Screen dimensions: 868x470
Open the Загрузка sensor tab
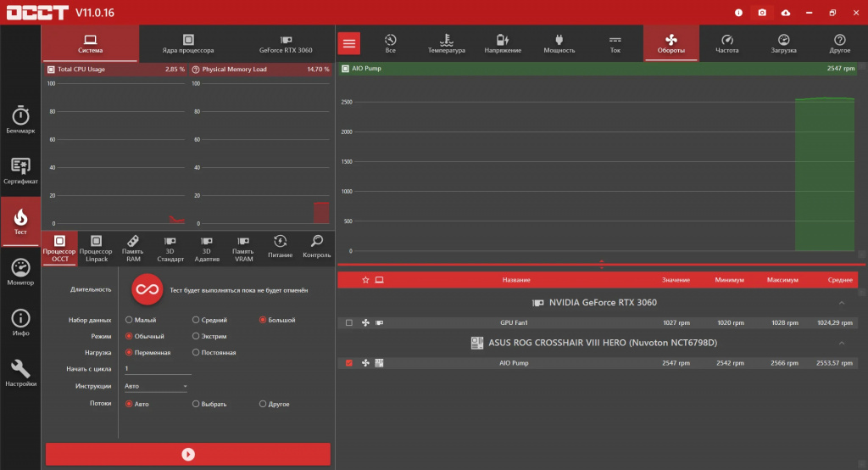click(x=783, y=44)
